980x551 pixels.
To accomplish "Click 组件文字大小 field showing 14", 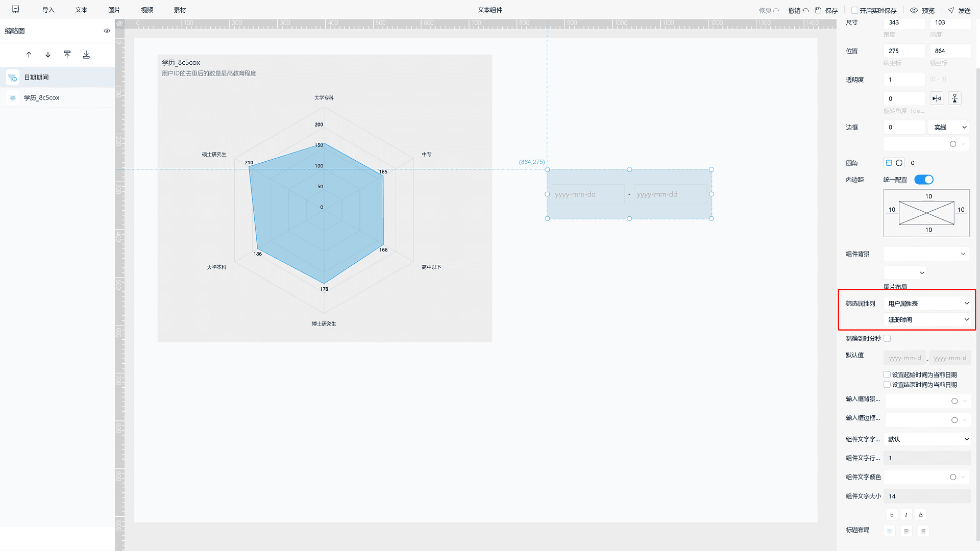I will tap(927, 496).
